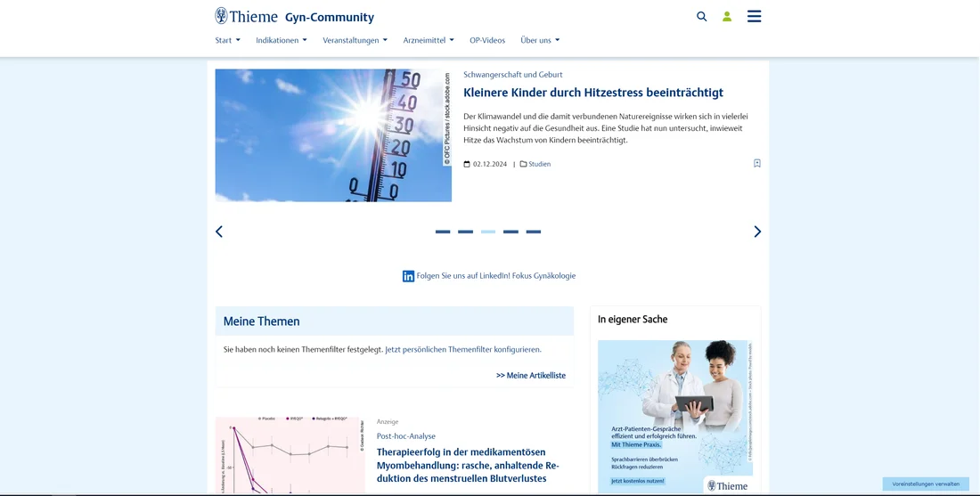The width and height of the screenshot is (980, 496).
Task: Click Schwangerschaft und Geburt category
Action: coord(513,74)
